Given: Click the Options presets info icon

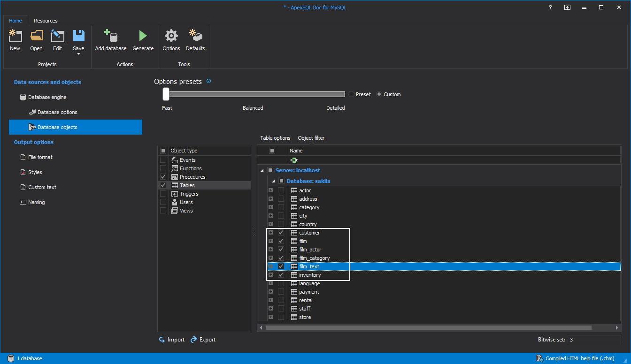Looking at the screenshot, I should pos(208,81).
